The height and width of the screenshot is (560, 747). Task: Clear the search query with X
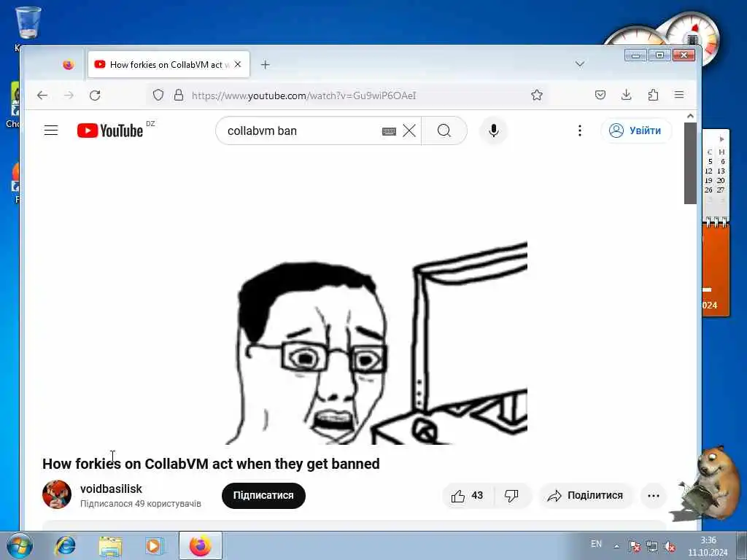coord(409,131)
